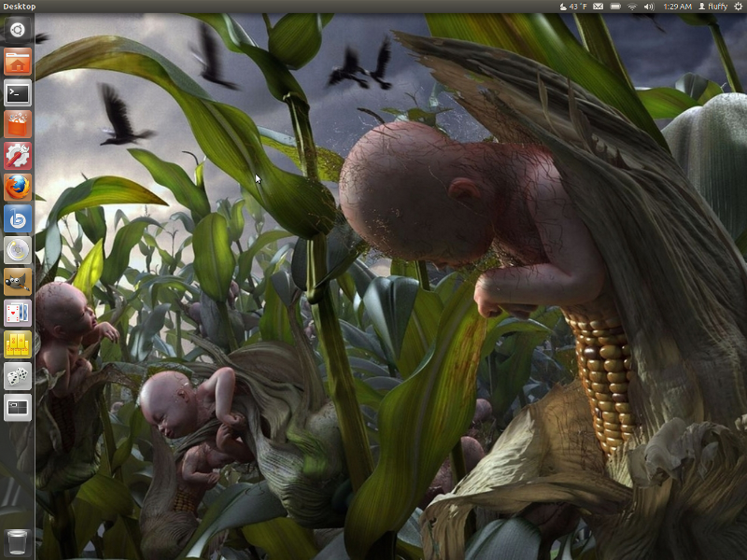The height and width of the screenshot is (560, 747).
Task: Launch the yellow Mahjongg tiles game
Action: (18, 344)
